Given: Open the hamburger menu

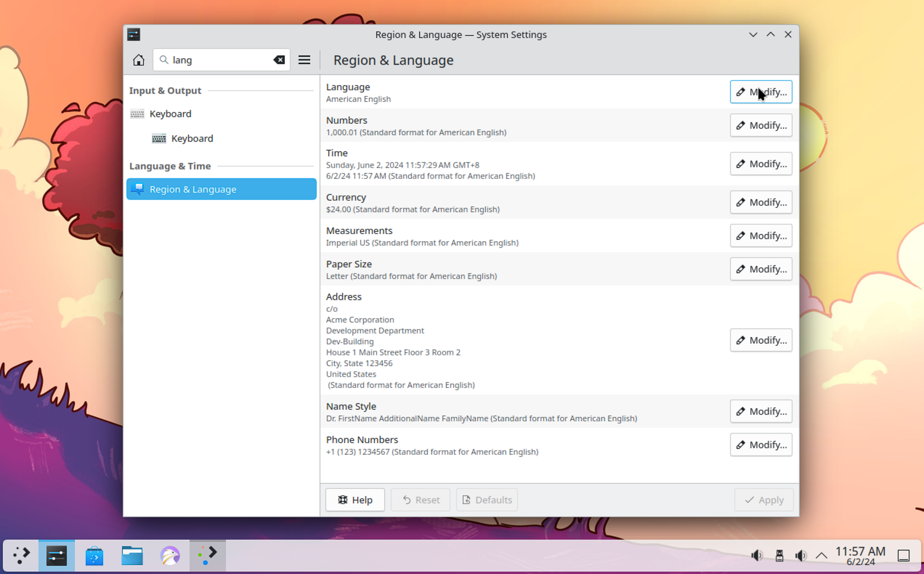Looking at the screenshot, I should 304,60.
